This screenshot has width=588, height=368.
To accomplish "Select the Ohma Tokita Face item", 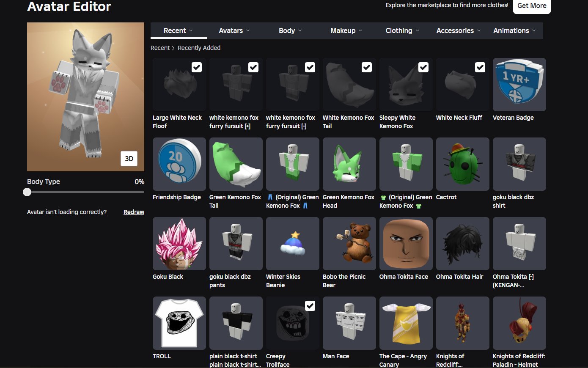I will coord(406,244).
